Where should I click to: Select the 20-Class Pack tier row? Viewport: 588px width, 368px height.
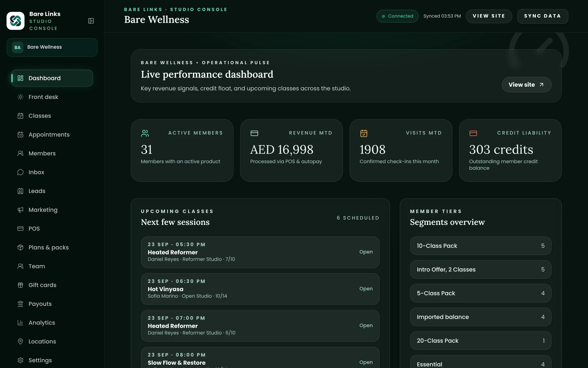[481, 340]
